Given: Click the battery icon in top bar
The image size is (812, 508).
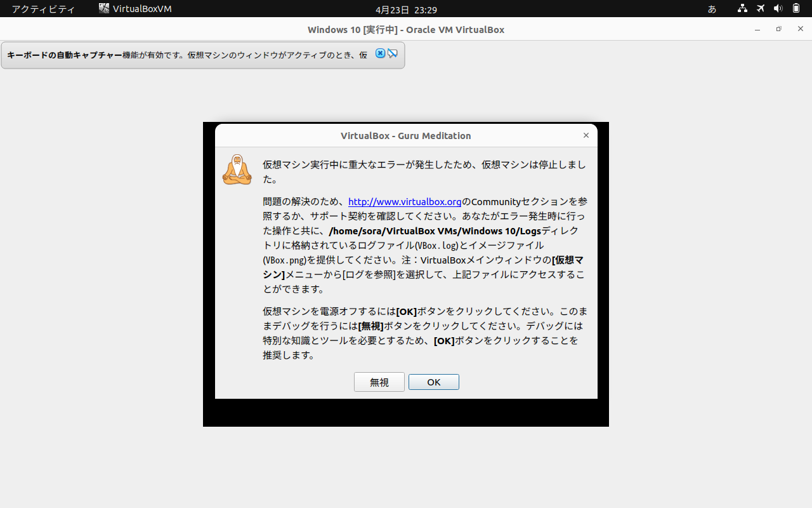Looking at the screenshot, I should coord(796,9).
